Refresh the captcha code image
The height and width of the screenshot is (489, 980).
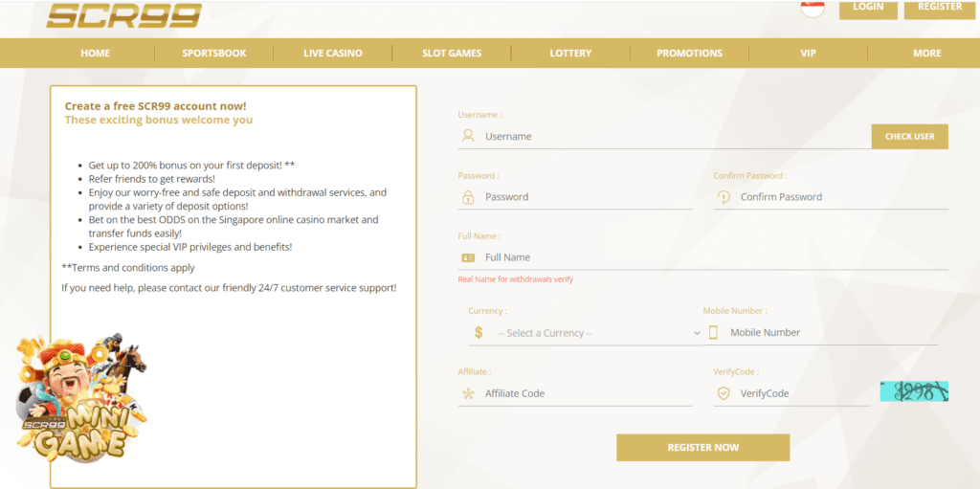(914, 390)
